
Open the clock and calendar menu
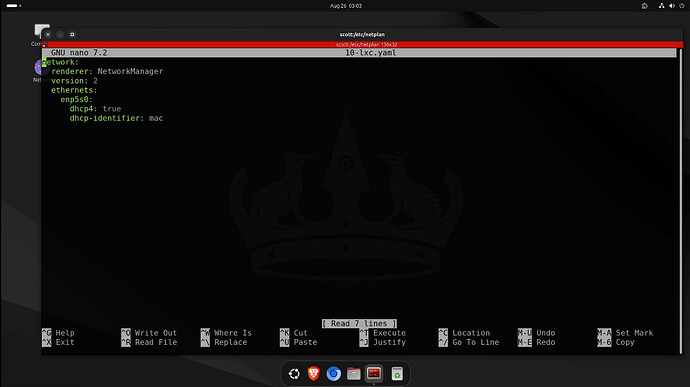pyautogui.click(x=345, y=6)
